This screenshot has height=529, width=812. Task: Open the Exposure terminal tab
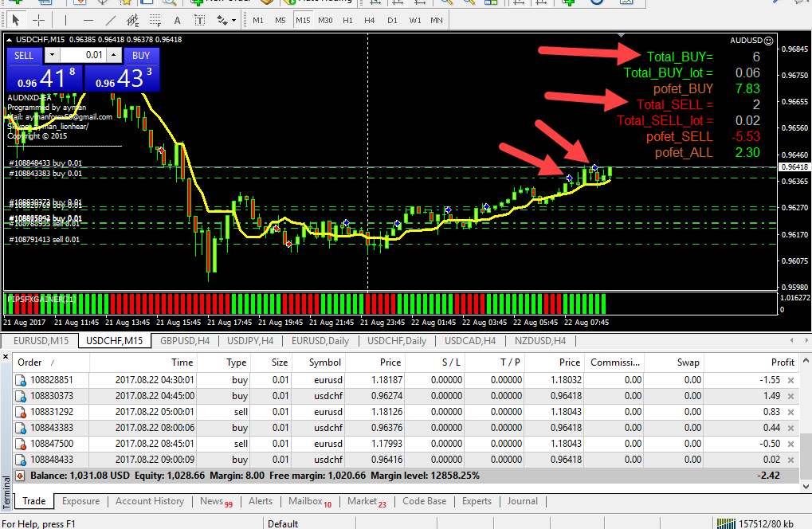point(80,502)
